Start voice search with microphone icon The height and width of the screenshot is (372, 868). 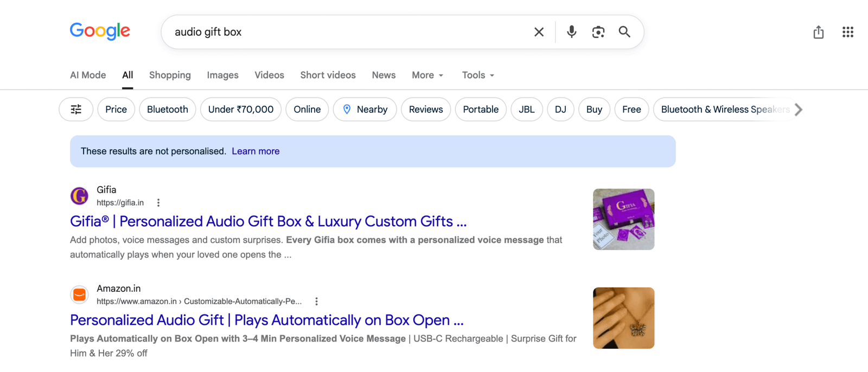(571, 32)
